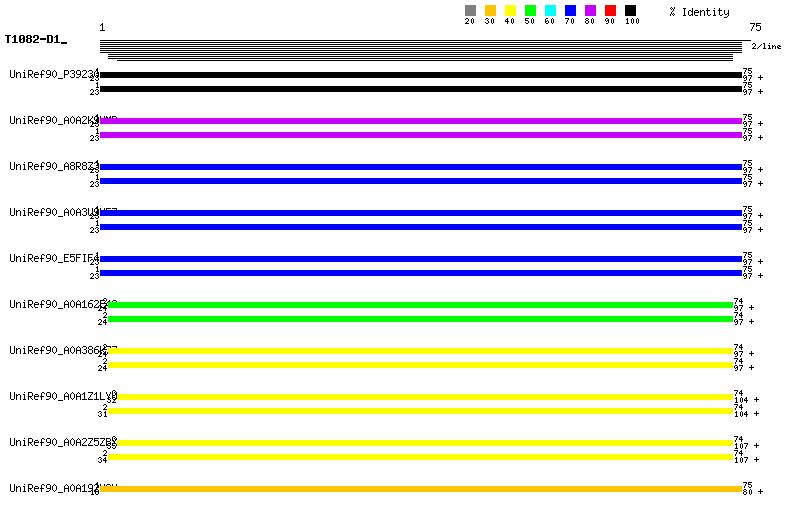Choose the red 90% identity swatch
The width and height of the screenshot is (800, 506).
[x=610, y=11]
